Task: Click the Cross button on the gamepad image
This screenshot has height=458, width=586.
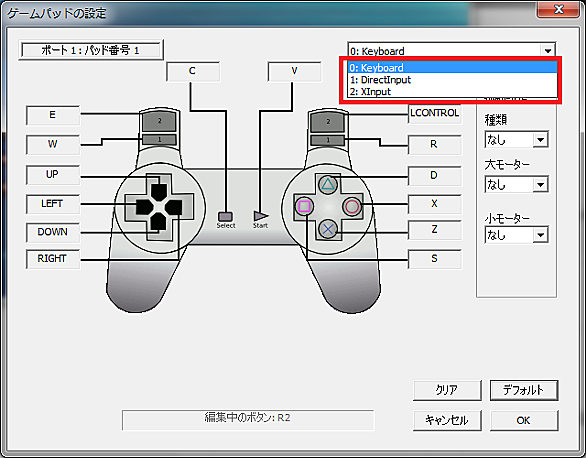Action: click(x=328, y=229)
